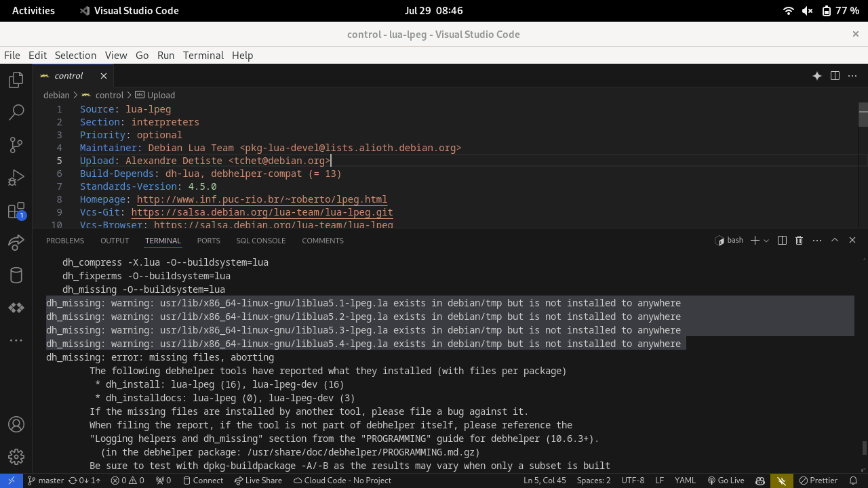Open notifications bell in status bar
868x488 pixels.
pos(853,481)
